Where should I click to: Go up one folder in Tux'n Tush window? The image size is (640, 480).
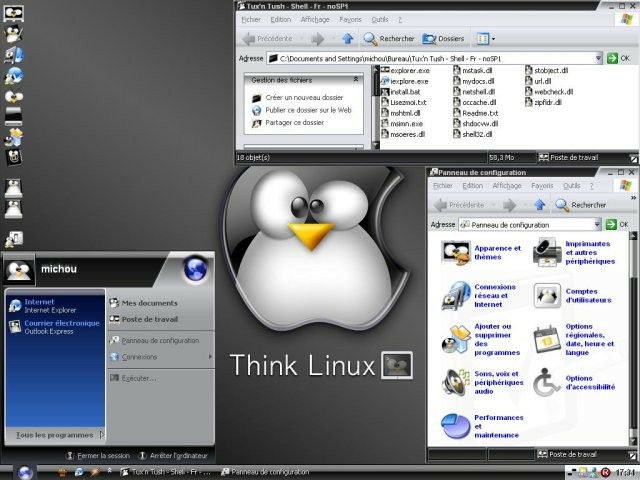347,39
